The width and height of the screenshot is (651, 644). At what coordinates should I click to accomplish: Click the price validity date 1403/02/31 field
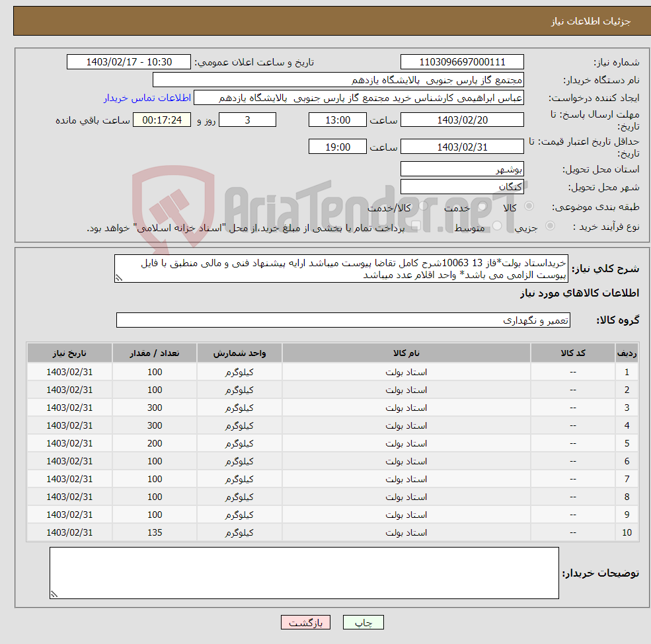462,147
